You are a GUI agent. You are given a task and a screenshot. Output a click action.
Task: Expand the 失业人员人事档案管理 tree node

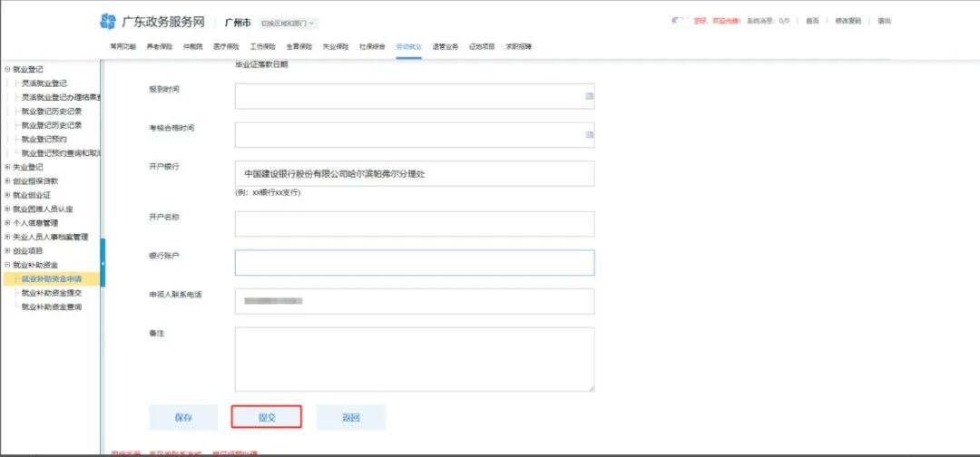tap(7, 237)
